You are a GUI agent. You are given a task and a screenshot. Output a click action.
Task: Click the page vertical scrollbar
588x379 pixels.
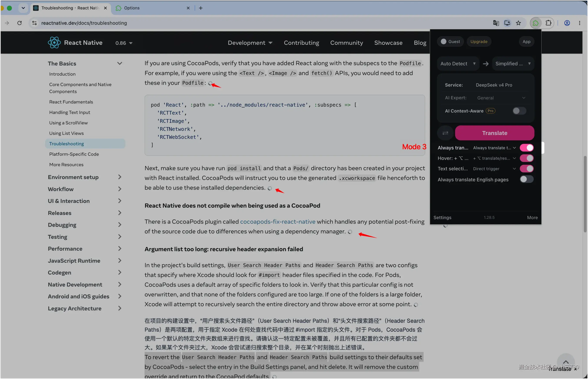tap(585, 194)
